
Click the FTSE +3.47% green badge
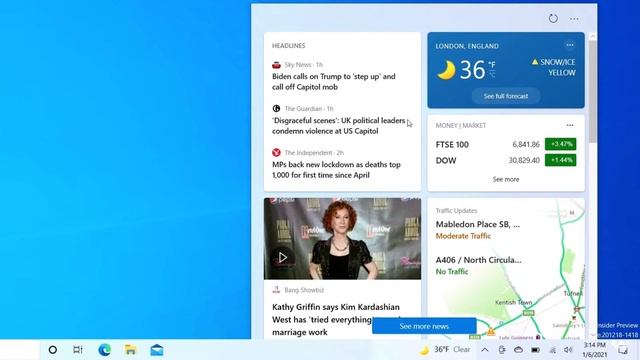pos(561,144)
